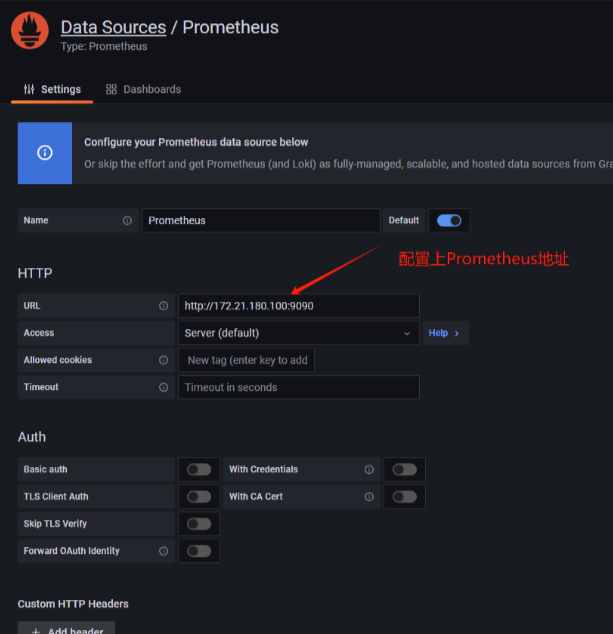This screenshot has width=613, height=634.
Task: Click into the Name input field
Action: (x=261, y=220)
